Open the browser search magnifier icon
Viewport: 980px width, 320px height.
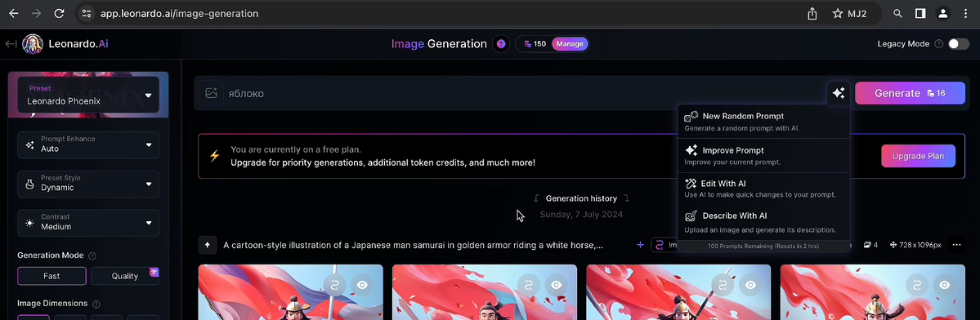[897, 13]
